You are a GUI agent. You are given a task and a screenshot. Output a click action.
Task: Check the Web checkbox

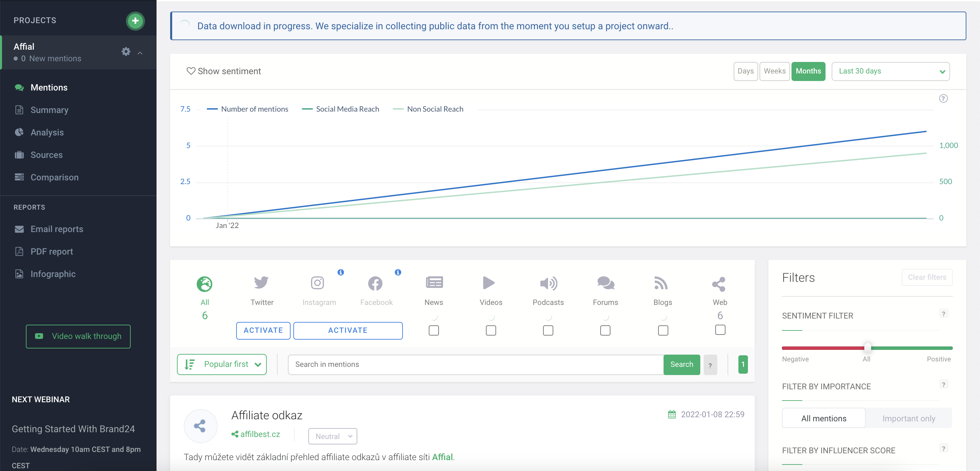coord(720,329)
